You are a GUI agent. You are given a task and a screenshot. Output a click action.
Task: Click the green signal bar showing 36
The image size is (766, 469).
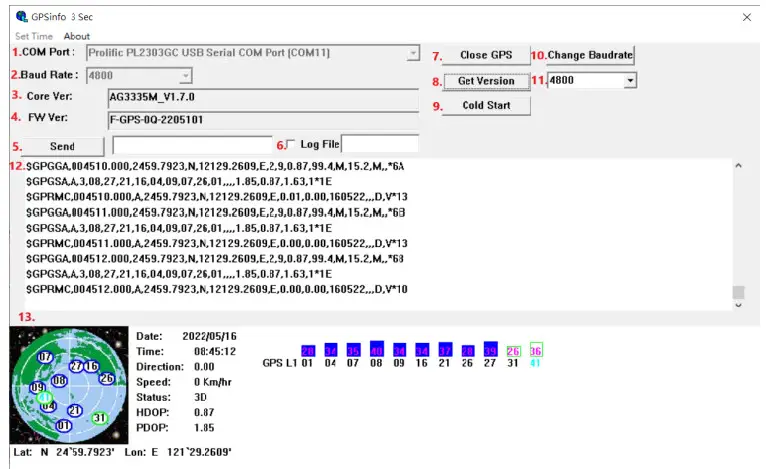click(x=536, y=351)
